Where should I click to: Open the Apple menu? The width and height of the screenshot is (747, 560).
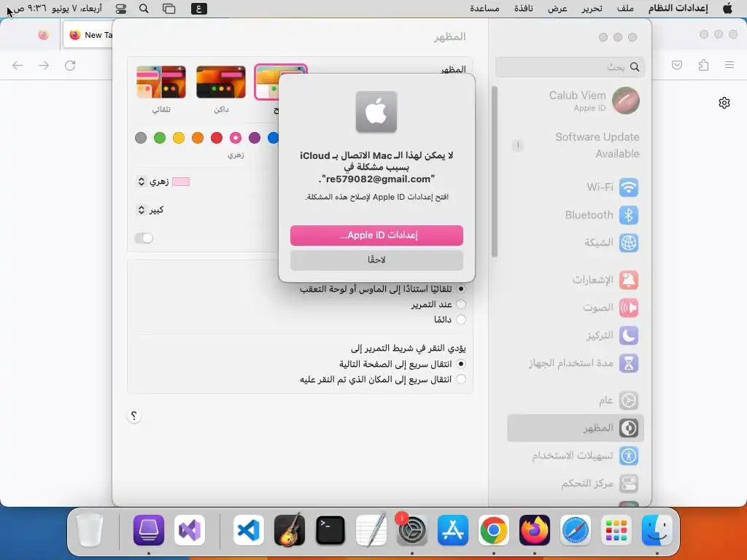(727, 9)
